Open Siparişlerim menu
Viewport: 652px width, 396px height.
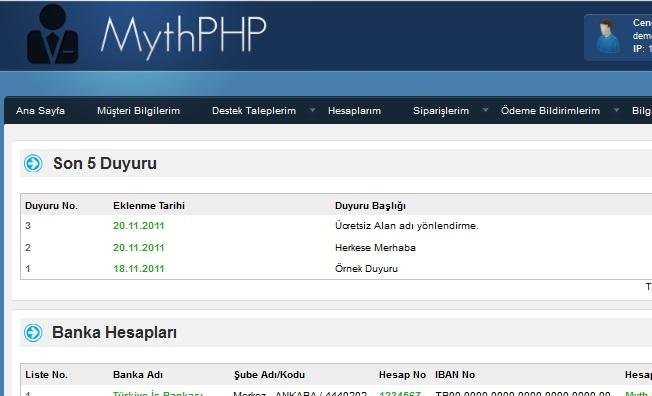tap(441, 111)
